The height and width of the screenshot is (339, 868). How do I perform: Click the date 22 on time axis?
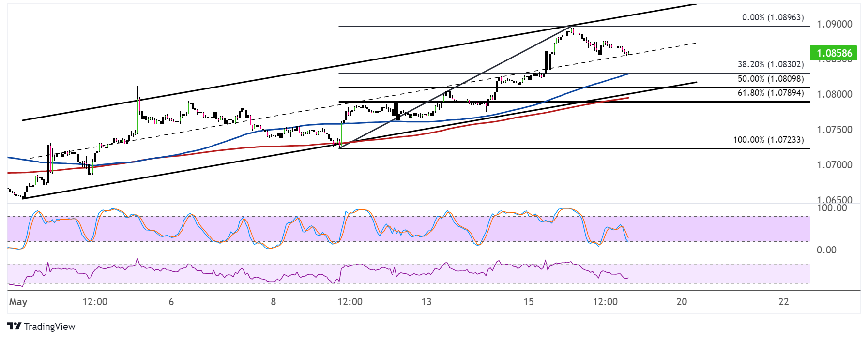pos(783,302)
